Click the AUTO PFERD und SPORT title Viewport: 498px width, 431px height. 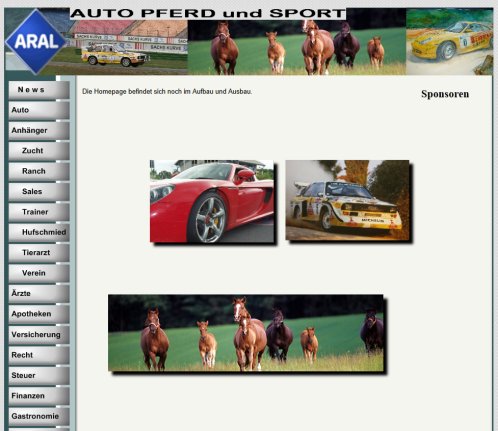point(208,14)
